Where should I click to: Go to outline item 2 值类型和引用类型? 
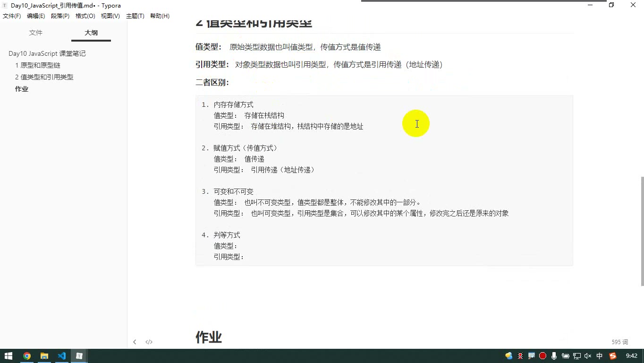[x=44, y=77]
